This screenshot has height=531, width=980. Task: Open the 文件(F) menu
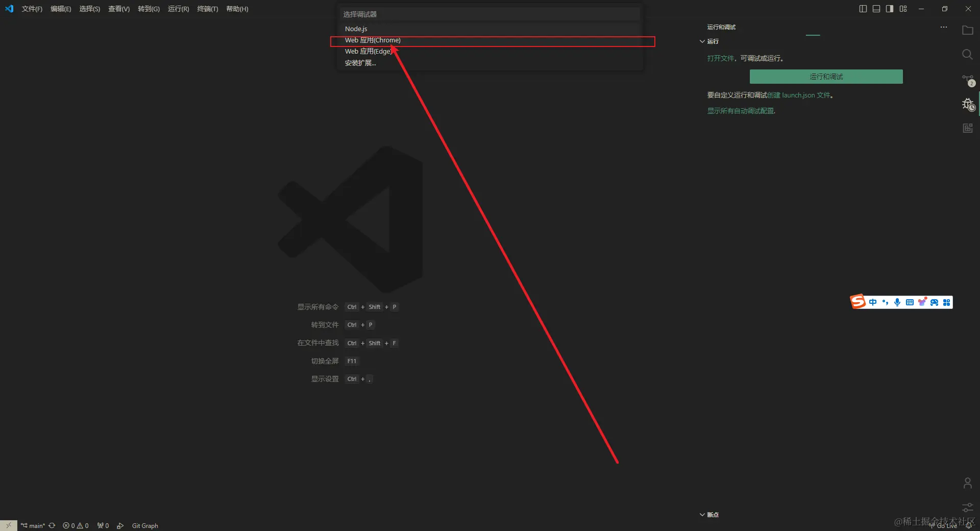tap(32, 9)
